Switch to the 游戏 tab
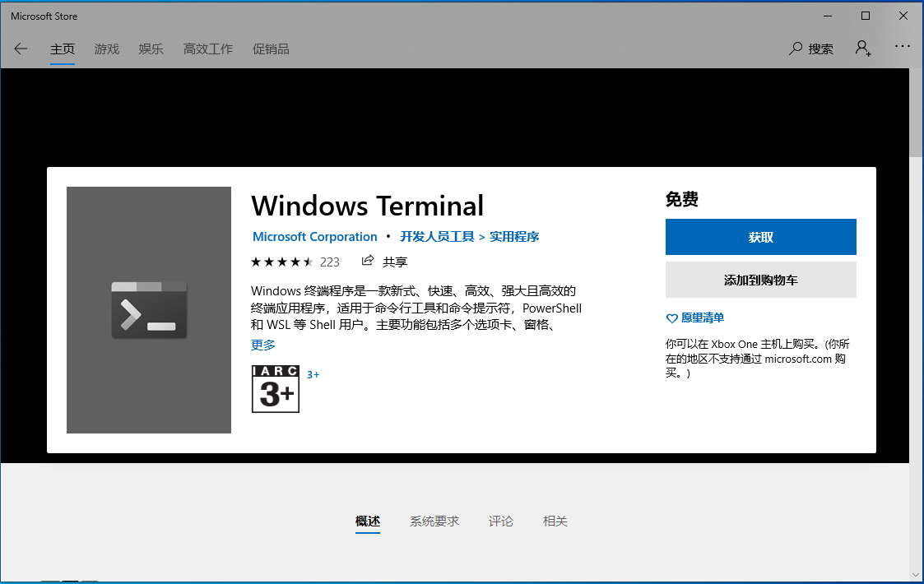 [106, 49]
